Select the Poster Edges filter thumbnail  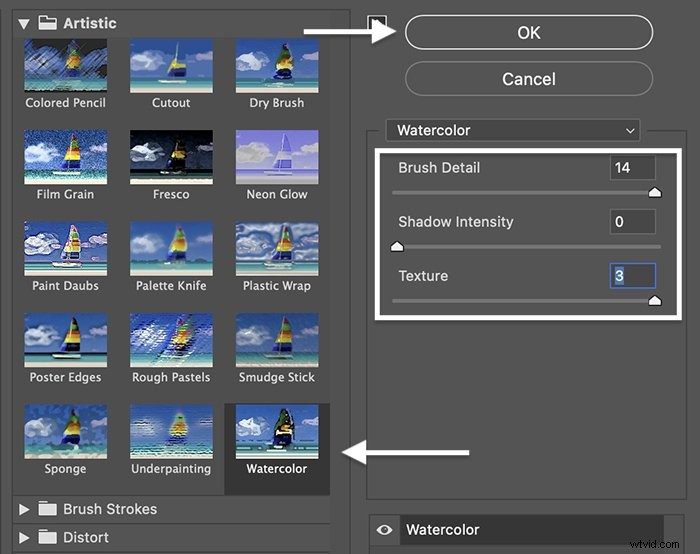pos(66,340)
